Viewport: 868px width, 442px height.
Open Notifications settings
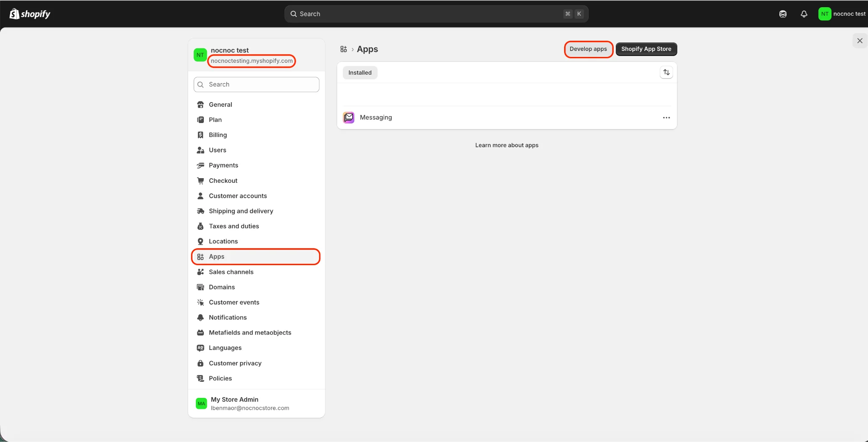point(256,318)
